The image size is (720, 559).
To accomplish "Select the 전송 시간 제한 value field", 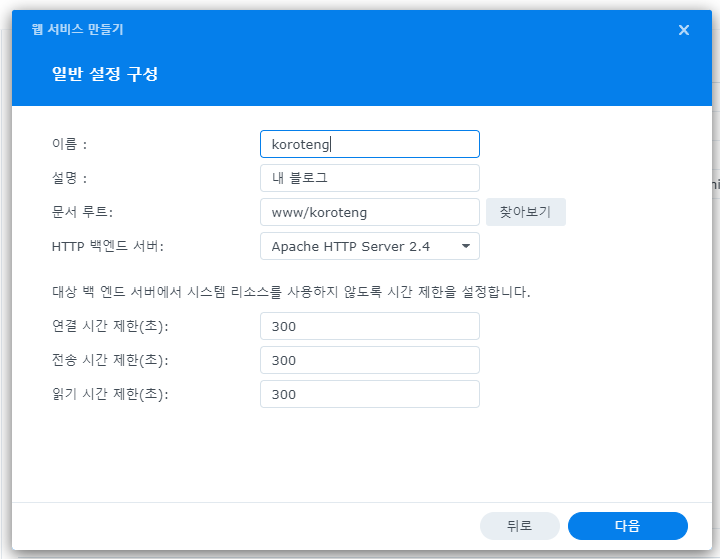I will (x=370, y=360).
